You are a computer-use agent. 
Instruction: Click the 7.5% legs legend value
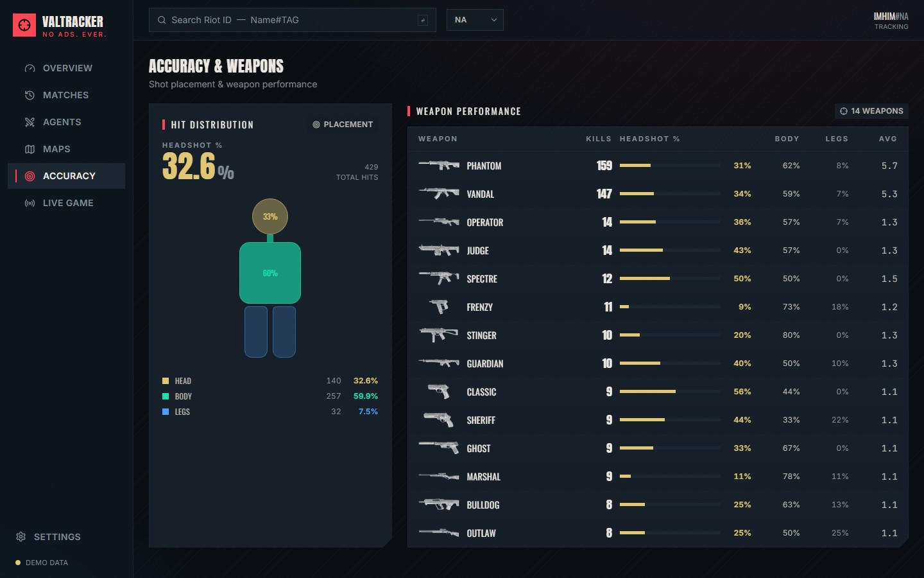click(x=368, y=412)
